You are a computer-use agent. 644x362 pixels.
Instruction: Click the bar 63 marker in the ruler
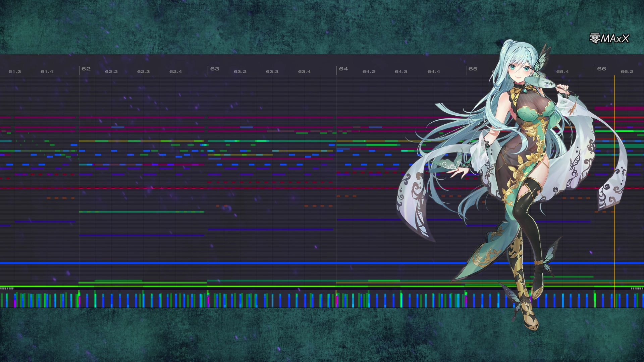point(215,69)
